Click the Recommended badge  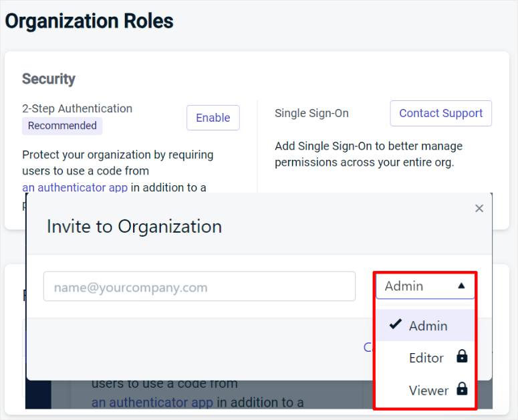tap(62, 126)
